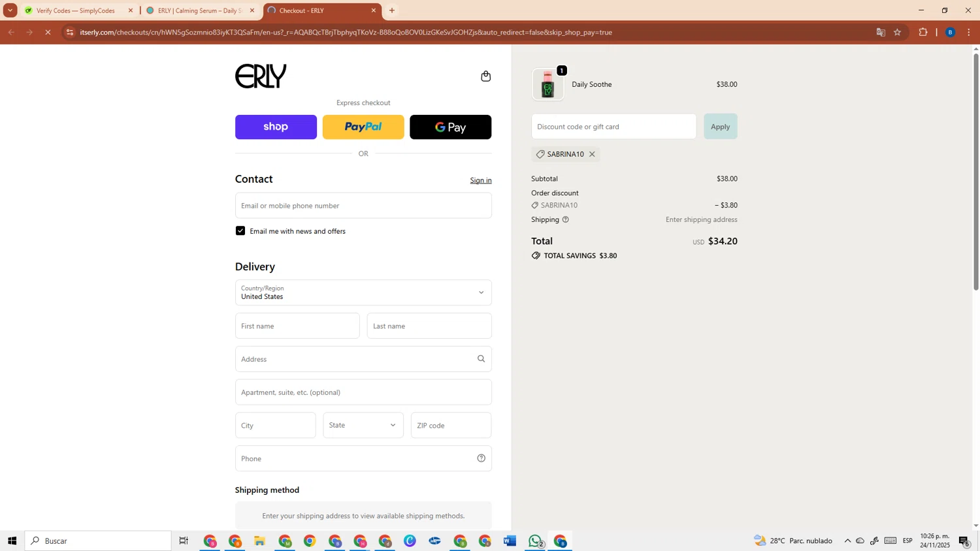Pay with Shop Pay express checkout
Viewport: 980px width, 551px height.
pyautogui.click(x=276, y=127)
